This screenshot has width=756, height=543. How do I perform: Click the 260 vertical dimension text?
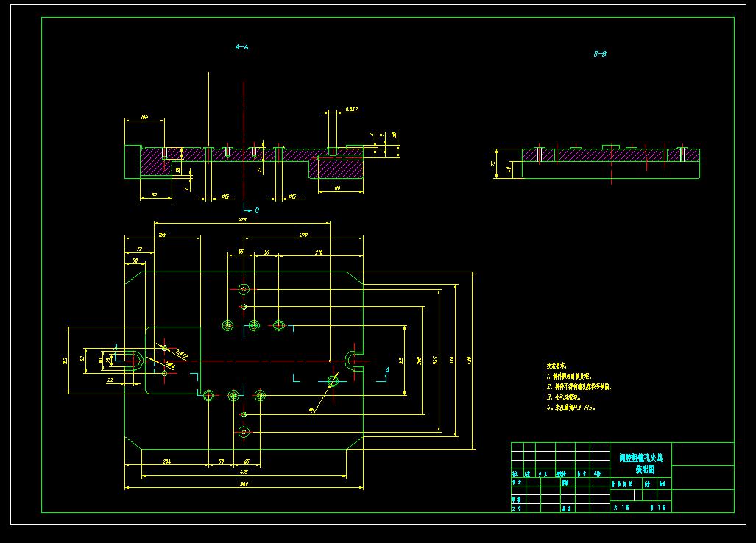[420, 360]
